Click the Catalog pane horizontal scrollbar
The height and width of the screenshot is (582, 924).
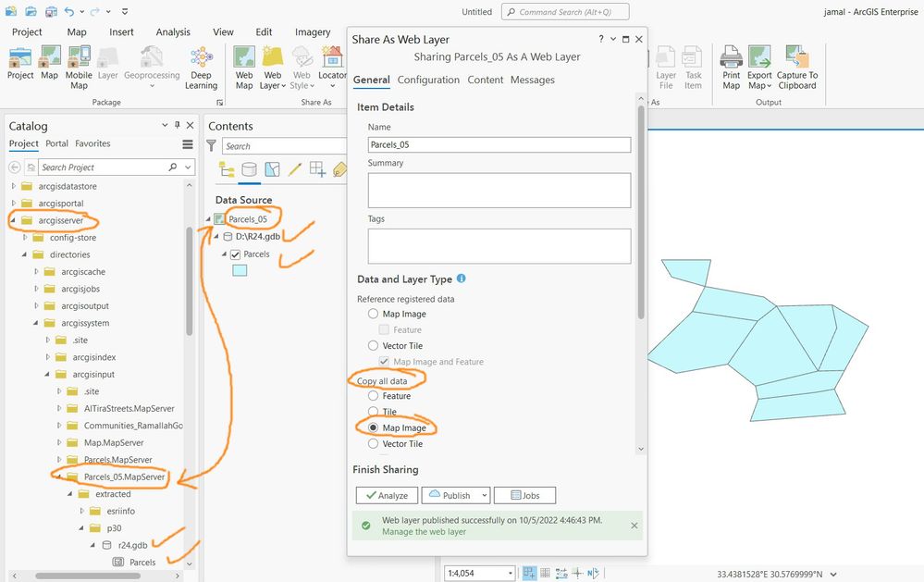tap(88, 576)
